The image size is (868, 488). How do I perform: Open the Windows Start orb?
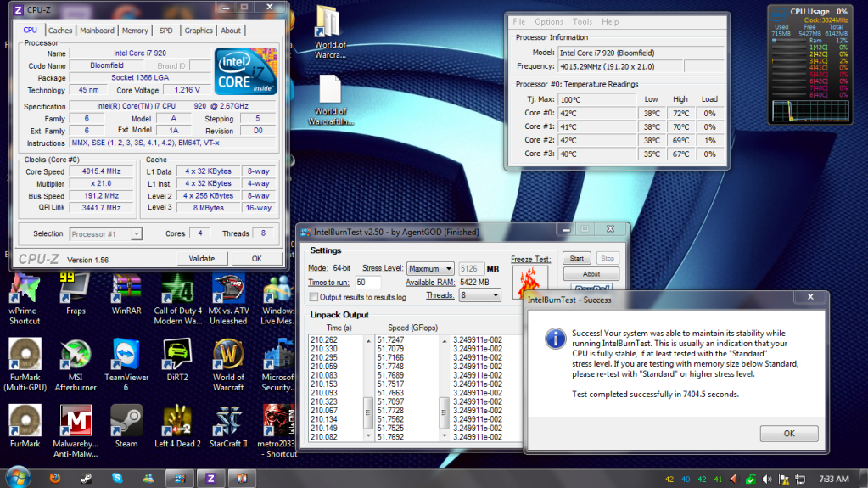[x=19, y=478]
